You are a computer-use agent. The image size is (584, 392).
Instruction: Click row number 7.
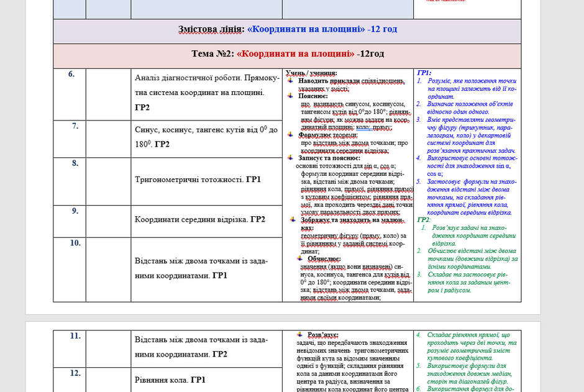[75, 126]
